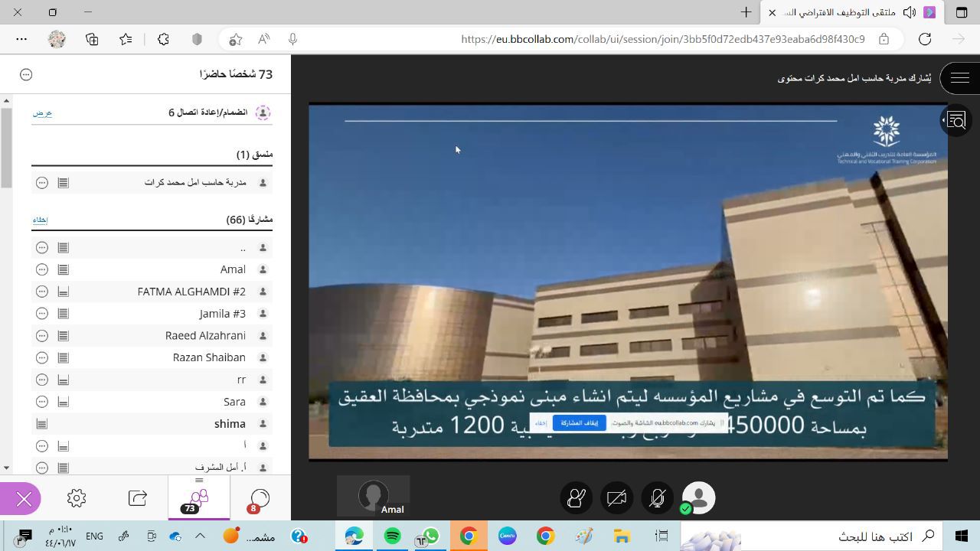Unmute the microphone in the session
The width and height of the screenshot is (980, 551).
[x=657, y=498]
